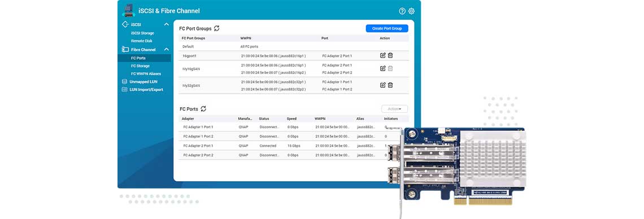Refresh the FC Port Groups list
Image resolution: width=644 pixels, height=219 pixels.
pyautogui.click(x=216, y=28)
